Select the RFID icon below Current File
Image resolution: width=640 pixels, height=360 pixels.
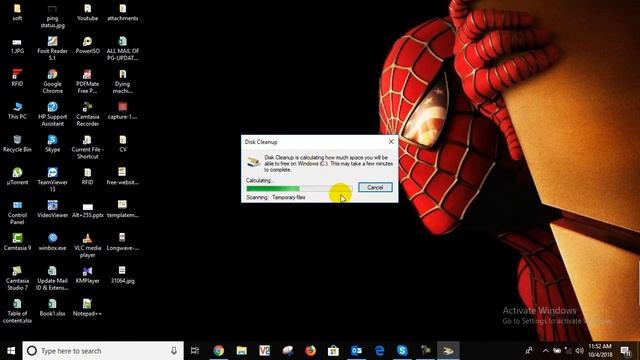[87, 177]
